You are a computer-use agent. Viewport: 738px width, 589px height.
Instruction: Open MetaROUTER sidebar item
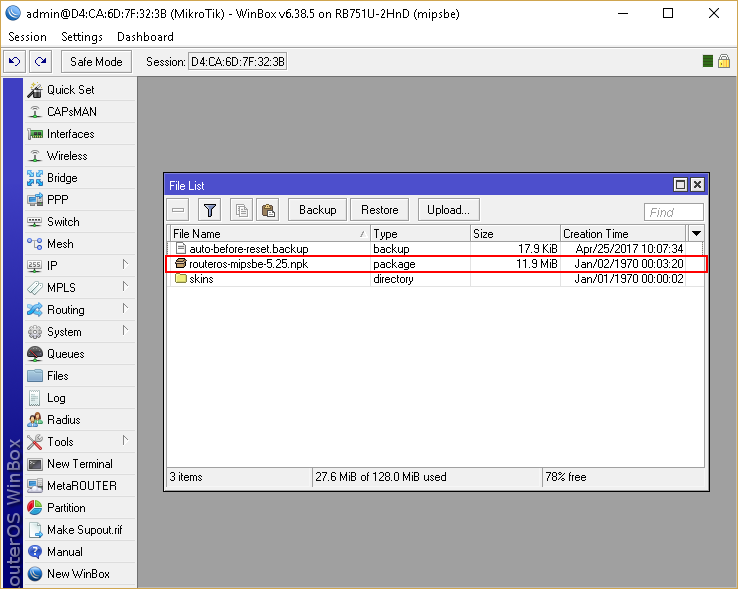coord(80,486)
